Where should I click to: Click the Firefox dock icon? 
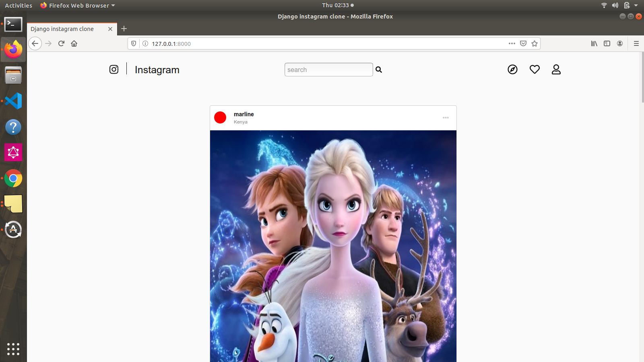tap(13, 50)
